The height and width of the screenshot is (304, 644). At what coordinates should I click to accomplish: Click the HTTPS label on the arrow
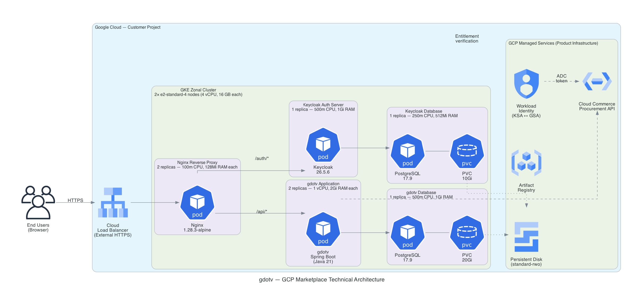[x=75, y=200]
